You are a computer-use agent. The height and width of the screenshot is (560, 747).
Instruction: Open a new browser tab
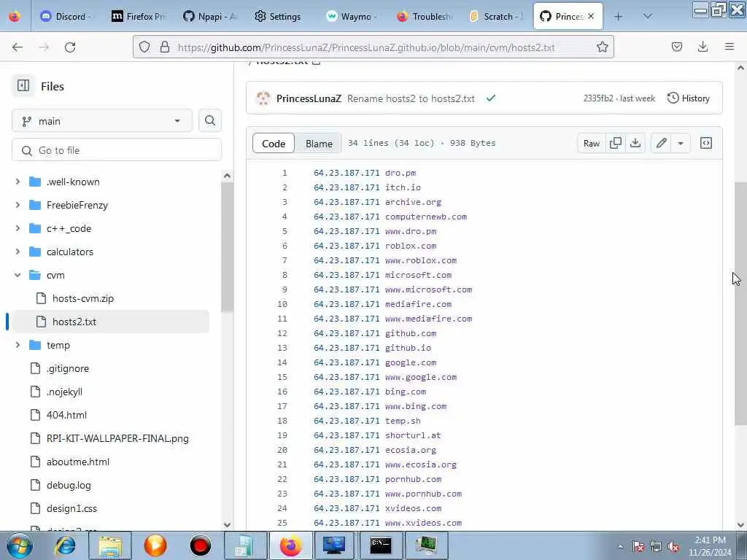coord(618,17)
